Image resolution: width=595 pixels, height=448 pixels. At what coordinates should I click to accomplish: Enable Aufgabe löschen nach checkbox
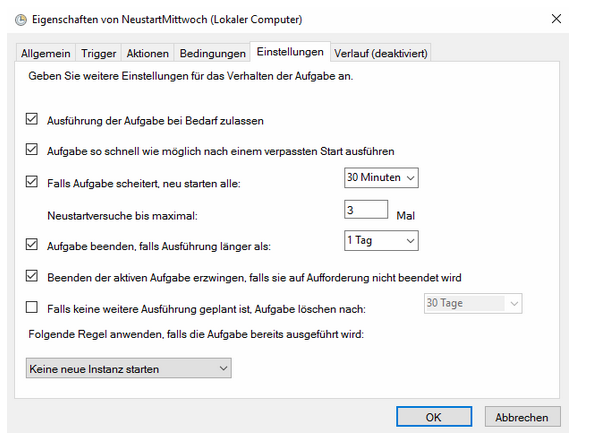pos(32,307)
